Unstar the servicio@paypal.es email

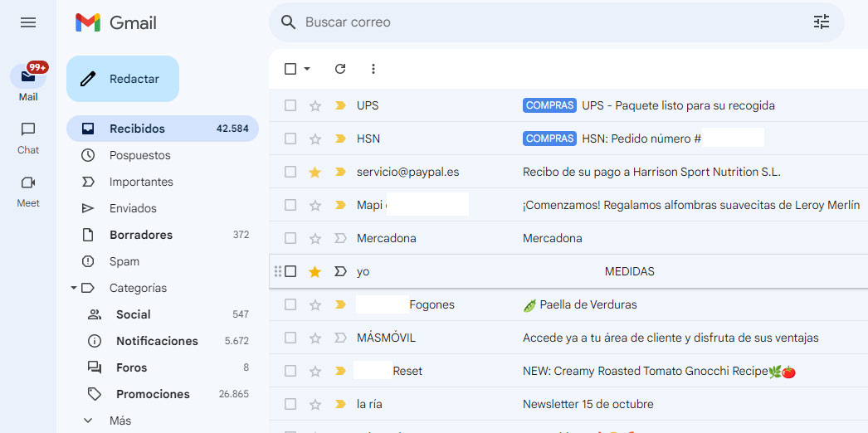click(315, 172)
